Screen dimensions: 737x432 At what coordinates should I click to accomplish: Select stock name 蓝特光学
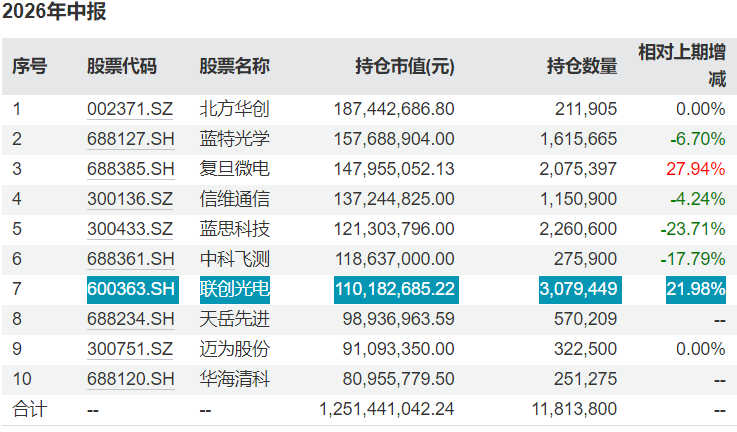point(235,140)
